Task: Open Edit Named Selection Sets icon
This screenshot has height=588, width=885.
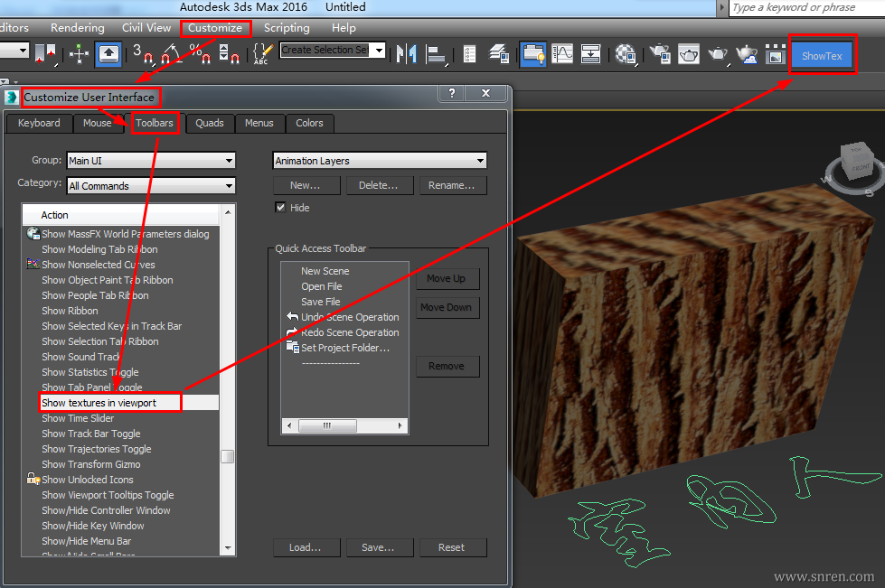Action: pos(262,53)
